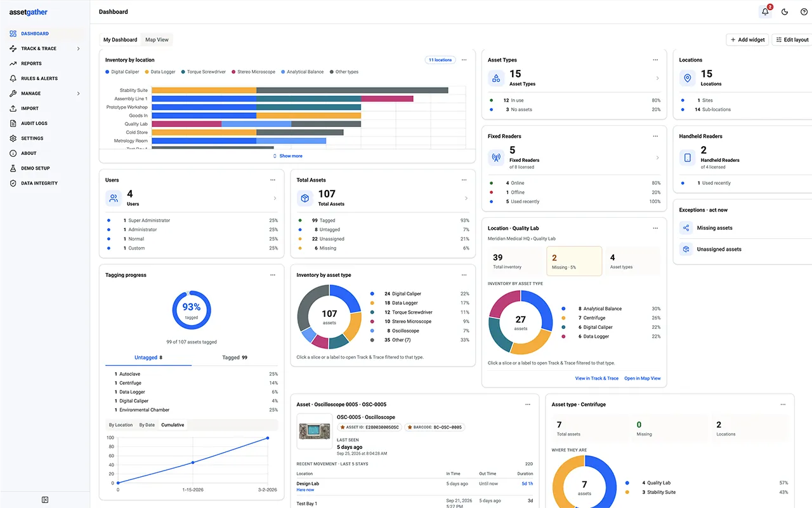Switch to Map View tab
812x508 pixels.
pos(157,39)
